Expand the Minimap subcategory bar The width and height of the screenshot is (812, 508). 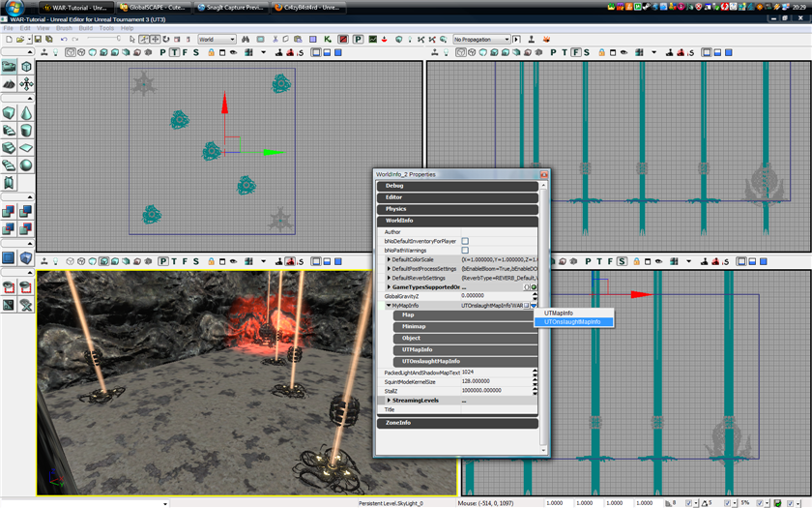(x=465, y=327)
